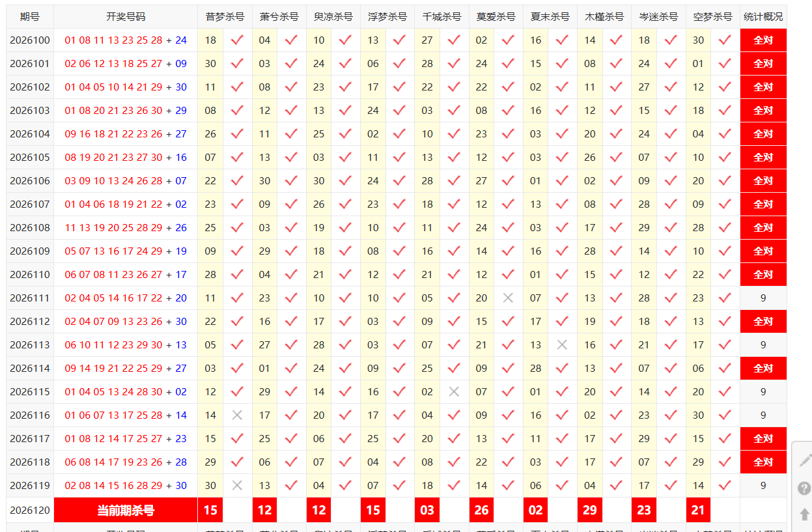Click the 全对 badge in row 2026112

tap(763, 322)
